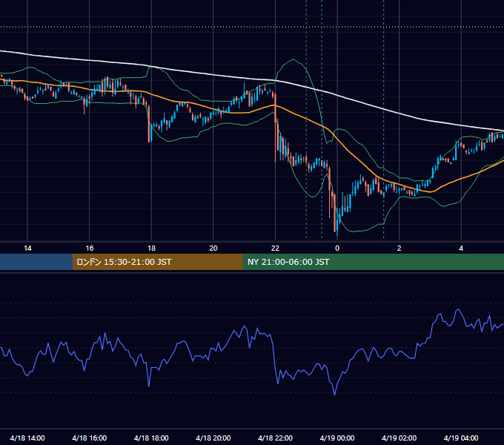Click the NY 21:00-06:00 JST session bar
Image resolution: width=504 pixels, height=445 pixels.
click(373, 262)
